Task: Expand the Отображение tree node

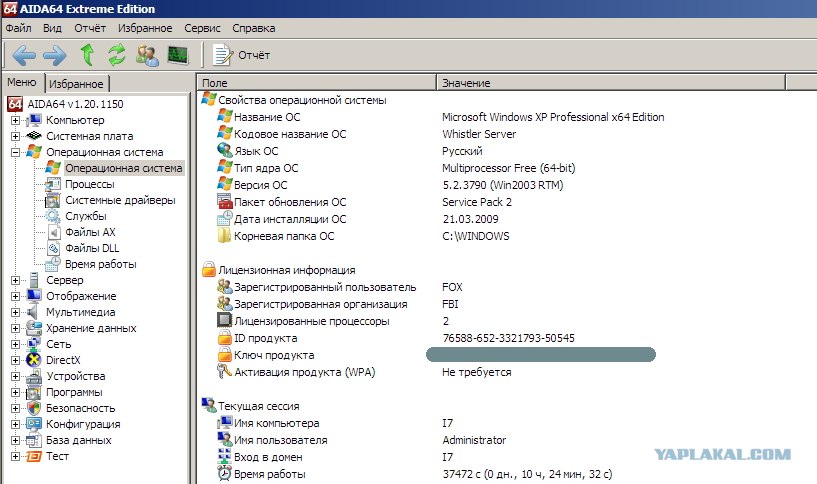Action: point(16,296)
